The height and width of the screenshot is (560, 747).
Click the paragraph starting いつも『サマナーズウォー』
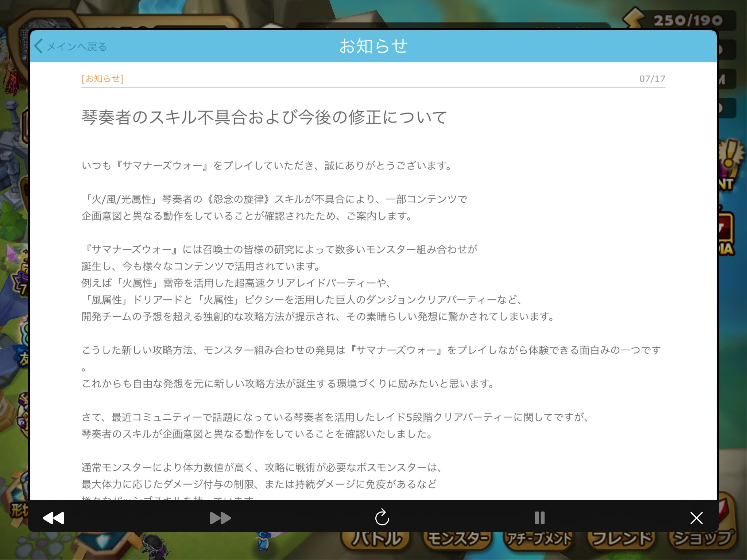coord(267,166)
